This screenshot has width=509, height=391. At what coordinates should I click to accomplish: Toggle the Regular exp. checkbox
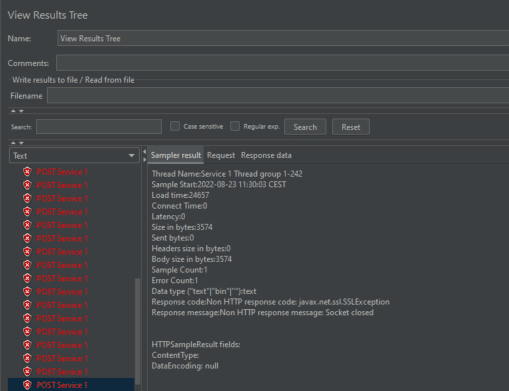pos(235,126)
